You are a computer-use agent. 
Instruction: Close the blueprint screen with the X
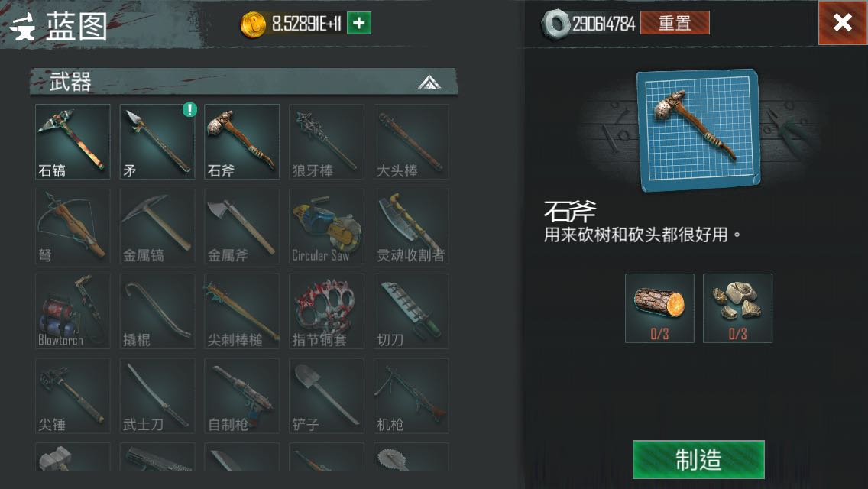click(x=843, y=23)
